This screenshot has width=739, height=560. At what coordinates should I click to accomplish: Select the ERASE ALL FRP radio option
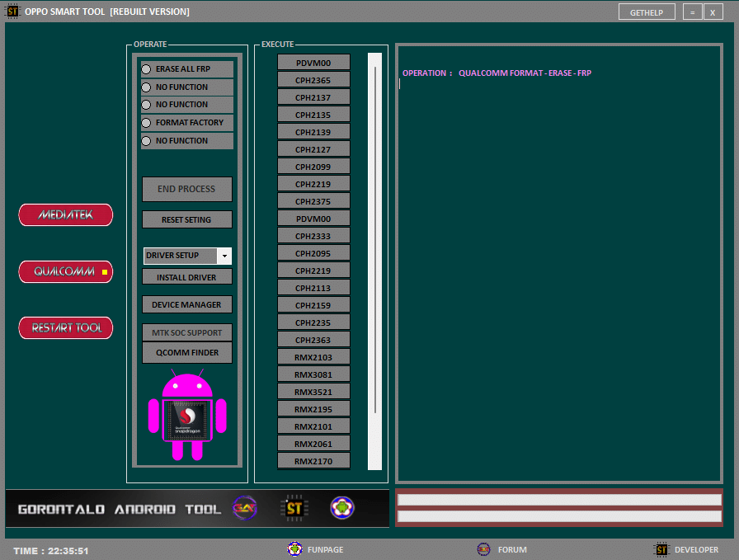click(147, 69)
